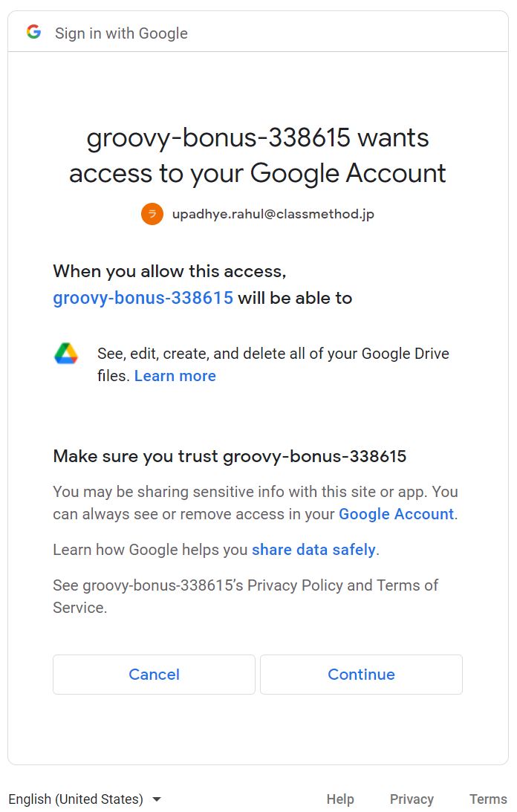The width and height of the screenshot is (517, 812).
Task: Open the Terms footer link
Action: pos(488,799)
